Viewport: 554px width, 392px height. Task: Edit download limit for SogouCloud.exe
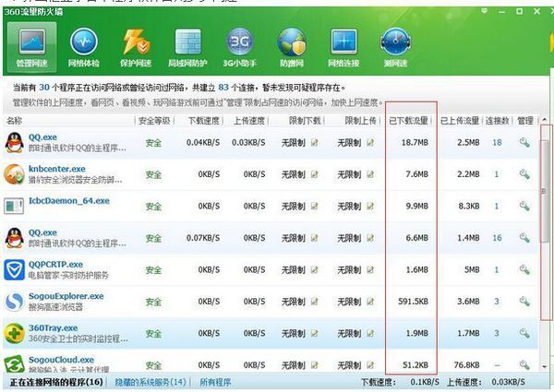(x=314, y=365)
